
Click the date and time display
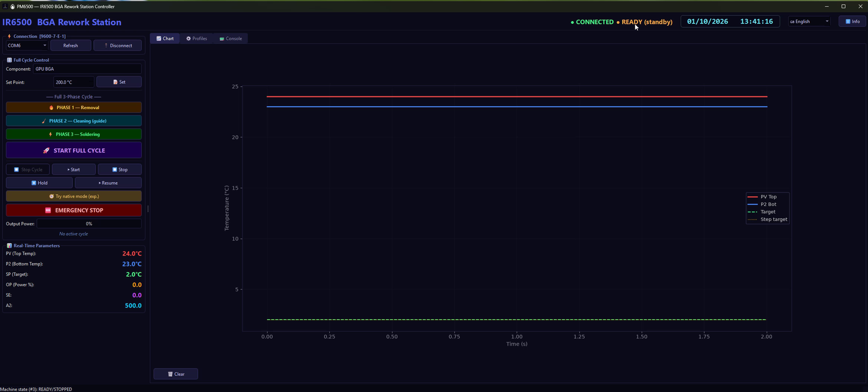[730, 22]
